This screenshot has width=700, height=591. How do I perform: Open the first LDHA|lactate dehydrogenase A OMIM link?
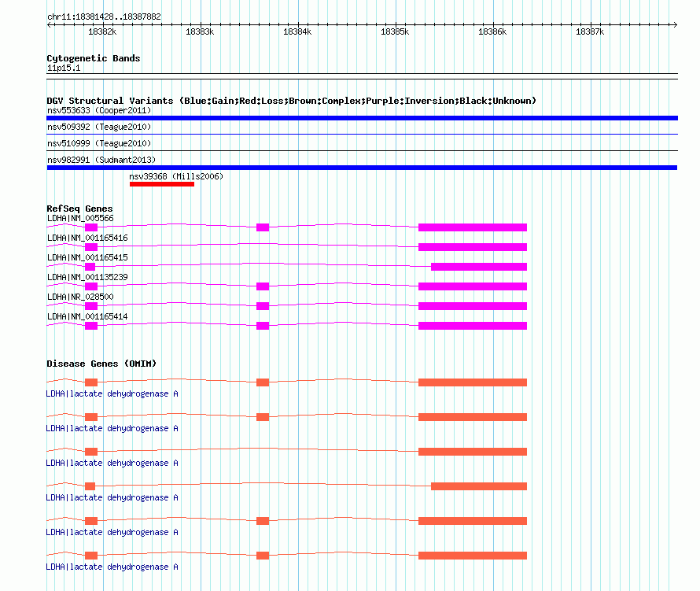112,393
